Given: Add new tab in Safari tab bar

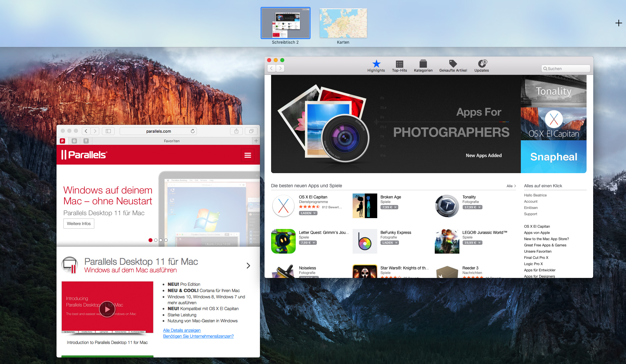Looking at the screenshot, I should pyautogui.click(x=256, y=141).
